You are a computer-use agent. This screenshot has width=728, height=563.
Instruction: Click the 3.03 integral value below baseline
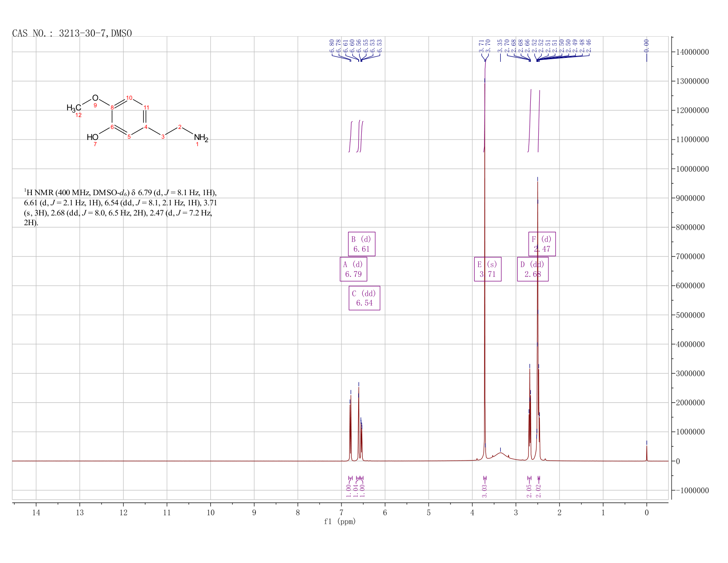484,491
